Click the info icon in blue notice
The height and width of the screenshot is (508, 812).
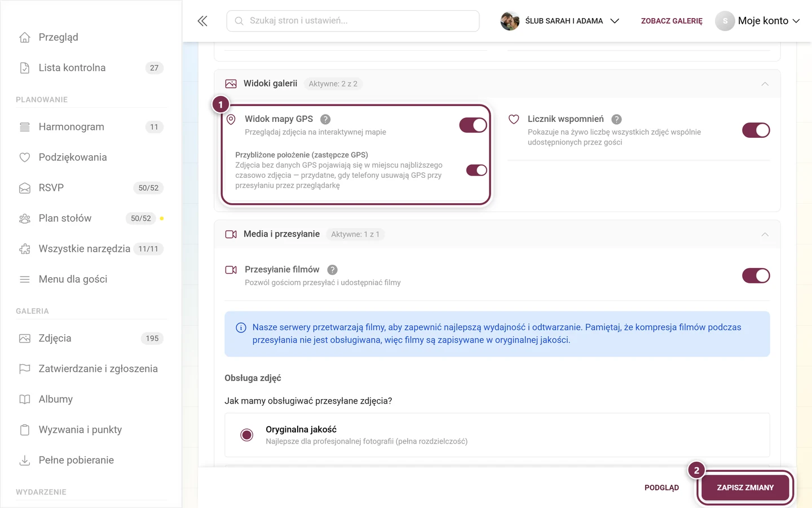pos(241,327)
